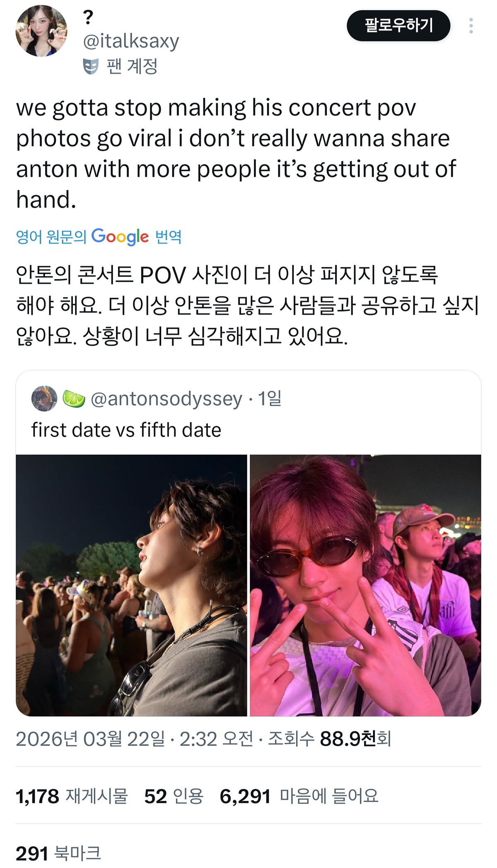Viewport: 497px width, 868px height.
Task: Follow the account with 팔로우하기 button
Action: click(x=398, y=26)
